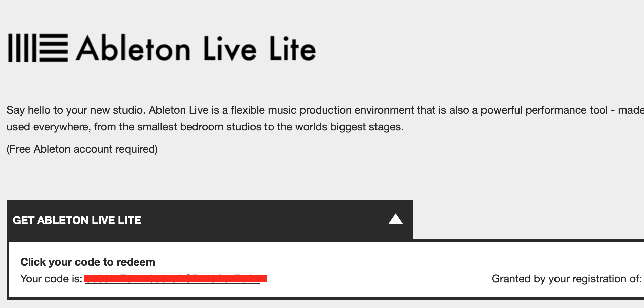Click the GET ABLETON LIVE LITE header text
This screenshot has height=308, width=644.
(77, 220)
